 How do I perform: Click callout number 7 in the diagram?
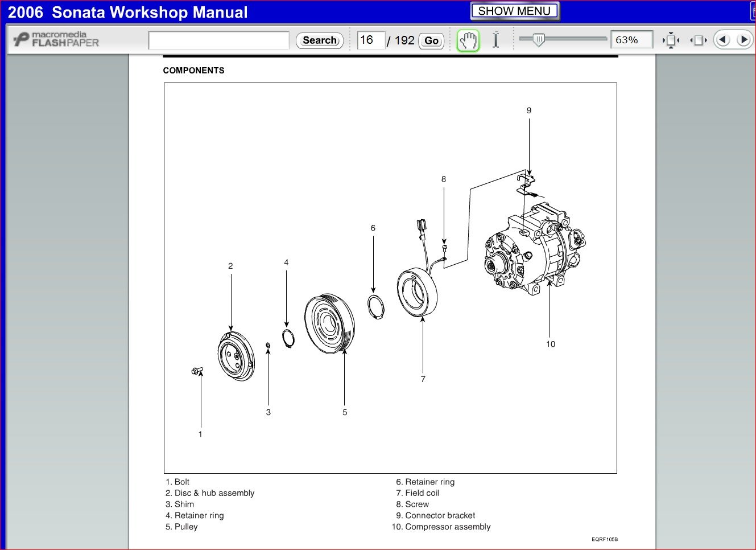[423, 379]
